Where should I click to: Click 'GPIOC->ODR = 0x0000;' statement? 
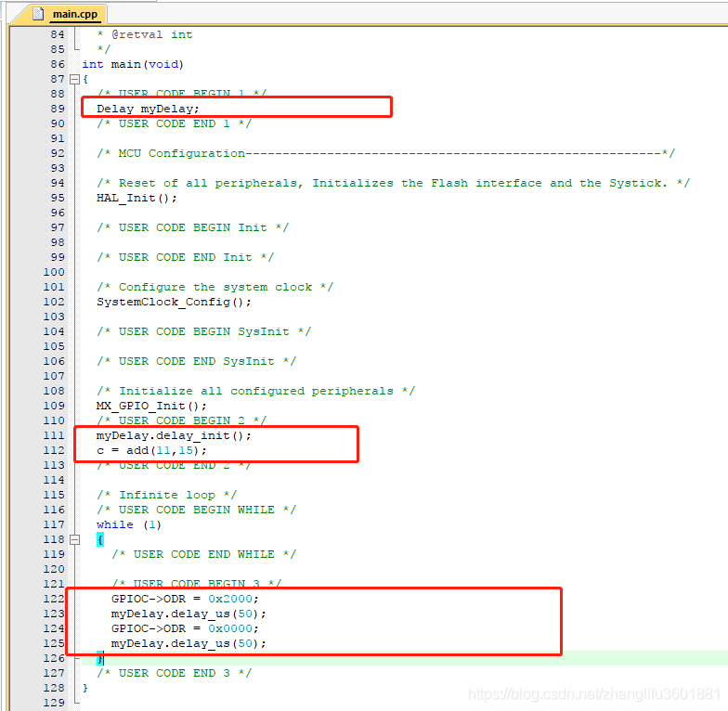click(185, 629)
